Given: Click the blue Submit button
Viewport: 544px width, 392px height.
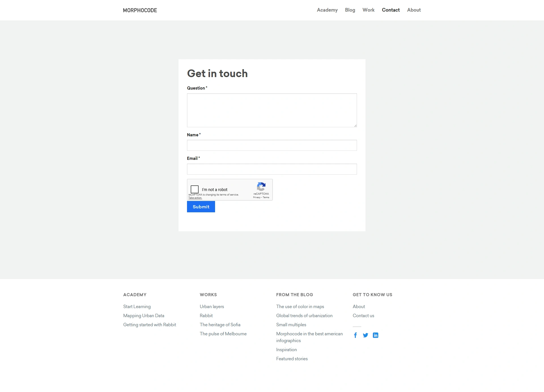Looking at the screenshot, I should (x=201, y=207).
